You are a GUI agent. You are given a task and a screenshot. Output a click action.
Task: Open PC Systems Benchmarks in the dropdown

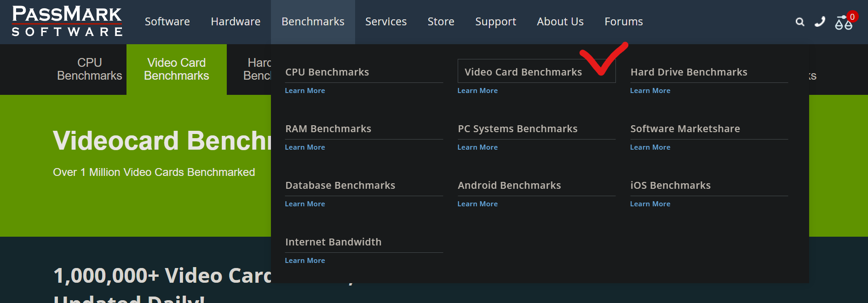coord(517,128)
